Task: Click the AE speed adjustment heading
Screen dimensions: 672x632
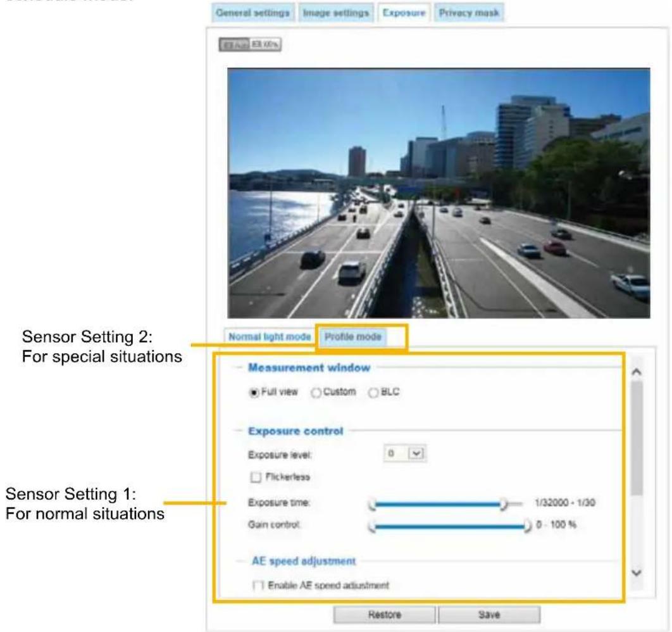Action: tap(304, 561)
